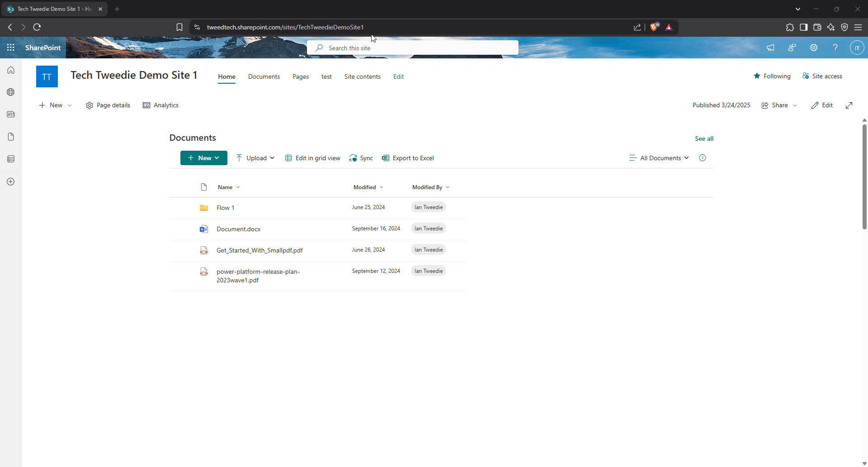The image size is (868, 467).
Task: Click the Lists icon in the sidebar
Action: pyautogui.click(x=10, y=159)
